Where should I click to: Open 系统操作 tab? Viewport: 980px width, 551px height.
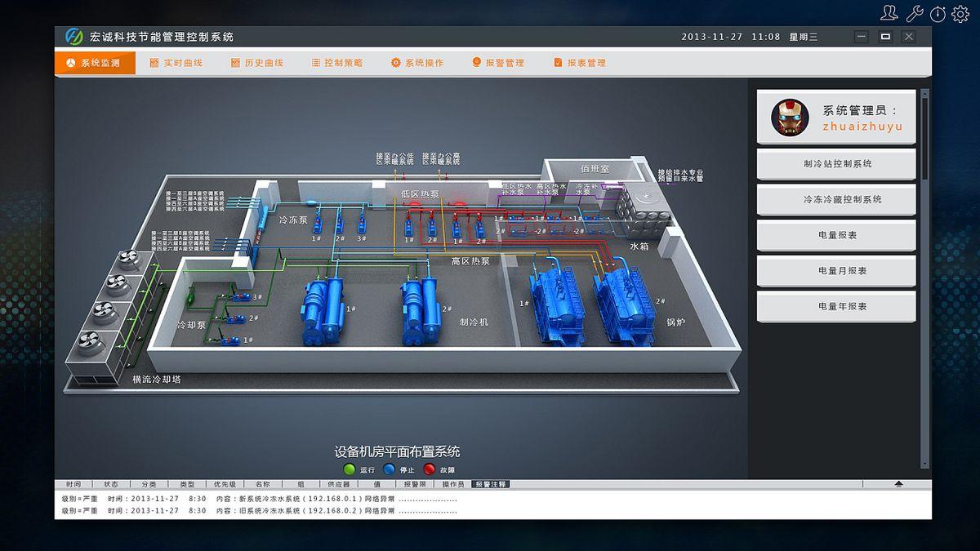[x=417, y=63]
